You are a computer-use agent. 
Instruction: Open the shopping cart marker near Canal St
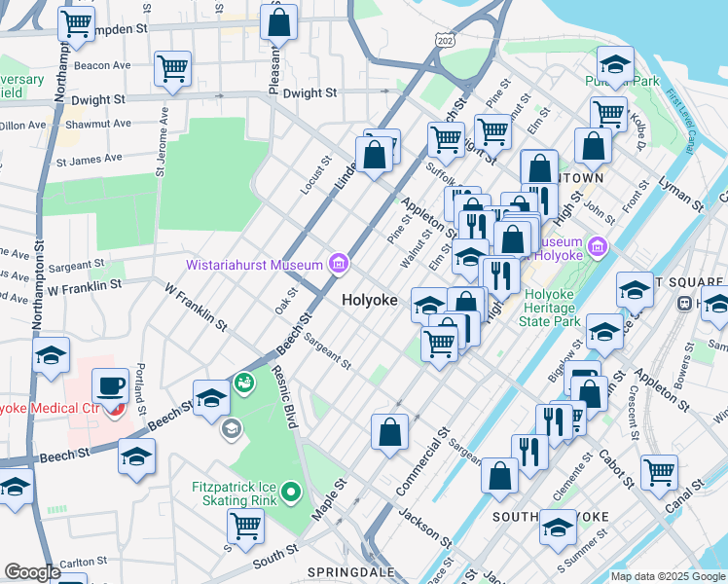659,472
